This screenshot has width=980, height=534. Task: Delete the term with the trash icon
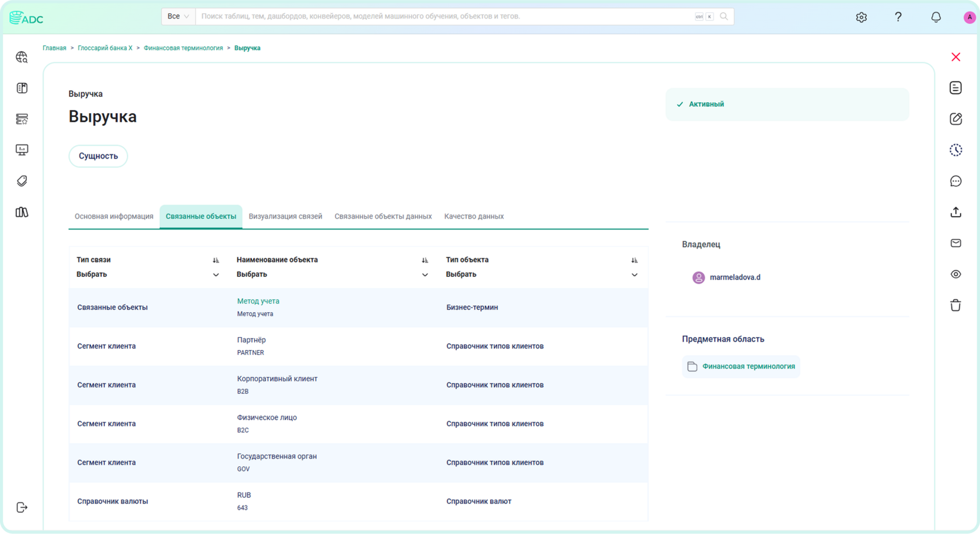tap(956, 305)
